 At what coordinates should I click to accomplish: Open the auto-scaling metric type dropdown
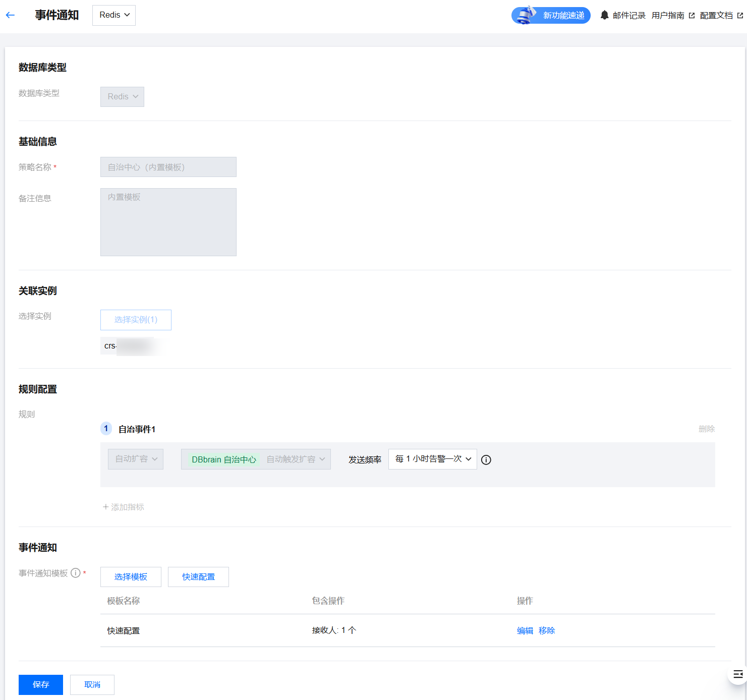click(x=136, y=459)
